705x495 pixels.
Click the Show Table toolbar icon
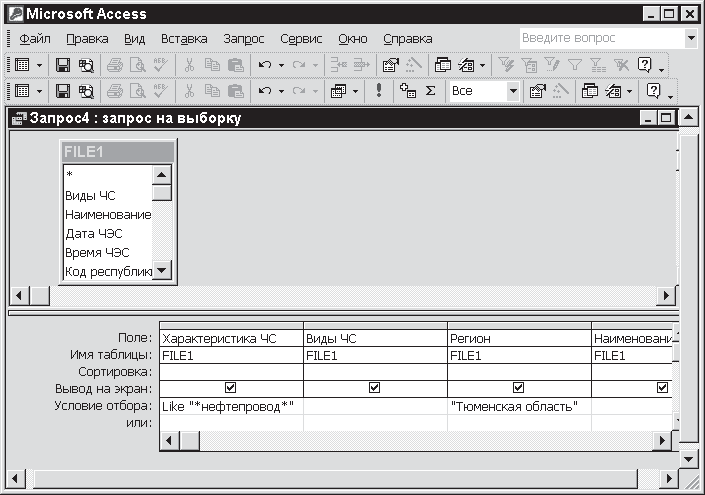(407, 91)
